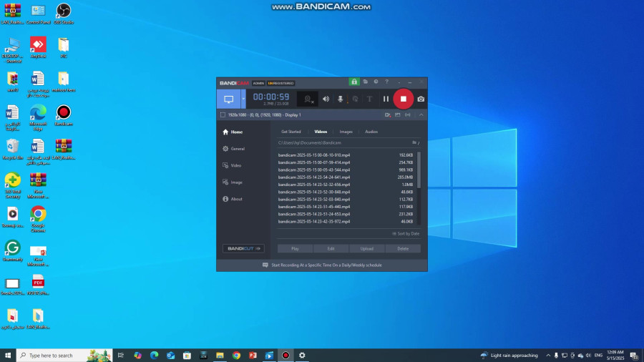Select bandicam 2025-05-14 23-42-35-972.mp4
Image resolution: width=644 pixels, height=362 pixels.
(346, 222)
